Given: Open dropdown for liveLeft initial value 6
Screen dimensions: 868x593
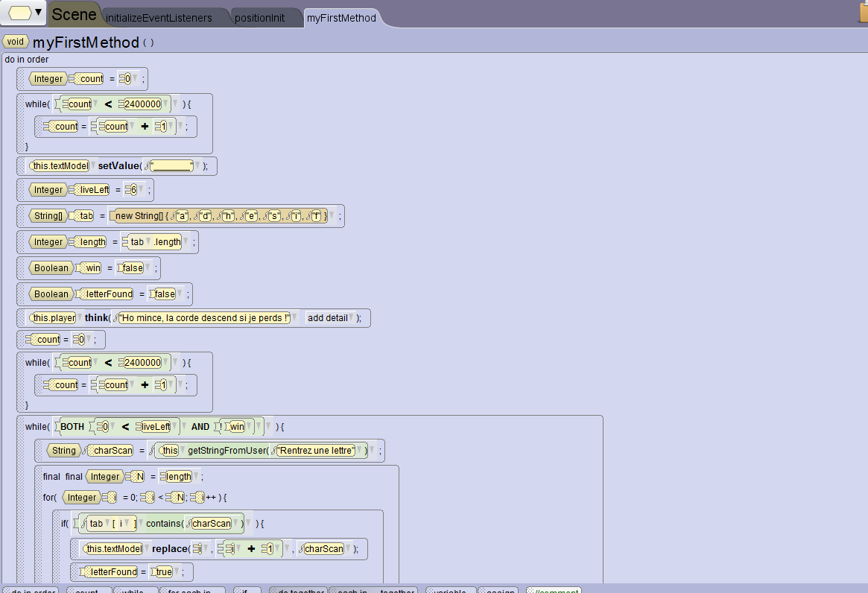Looking at the screenshot, I should click(x=141, y=190).
